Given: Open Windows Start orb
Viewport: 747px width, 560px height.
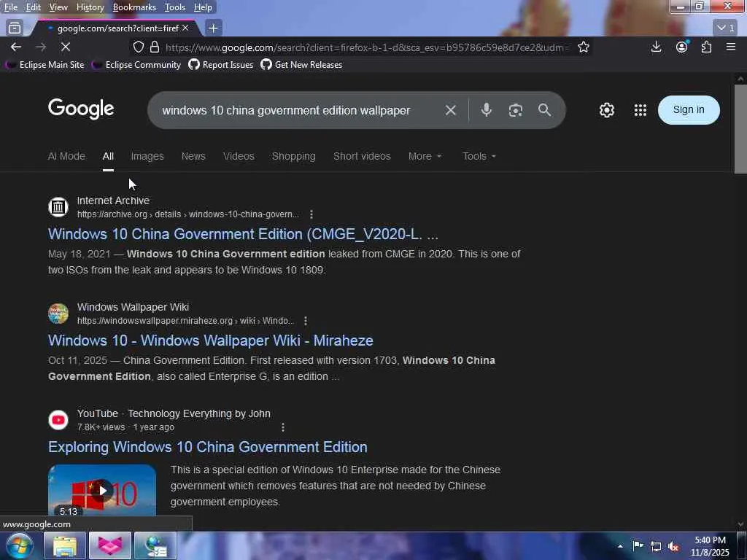Looking at the screenshot, I should 19,545.
